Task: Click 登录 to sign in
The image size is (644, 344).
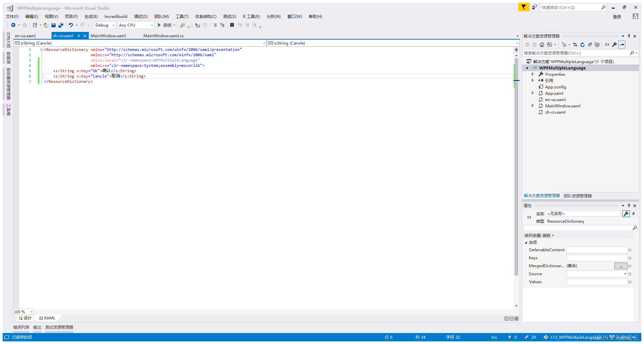Action: [x=617, y=17]
